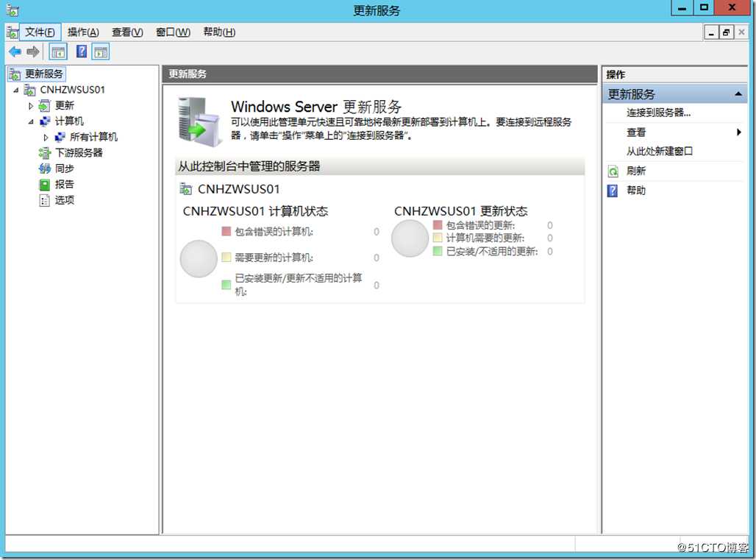Click the 刷新 action
The width and height of the screenshot is (756, 560).
click(636, 171)
